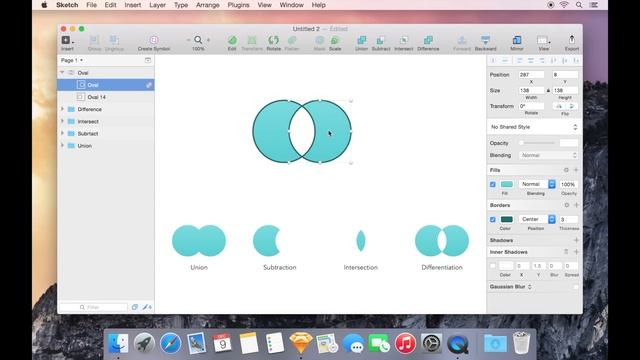Adjust the Opacity slider

[537, 143]
